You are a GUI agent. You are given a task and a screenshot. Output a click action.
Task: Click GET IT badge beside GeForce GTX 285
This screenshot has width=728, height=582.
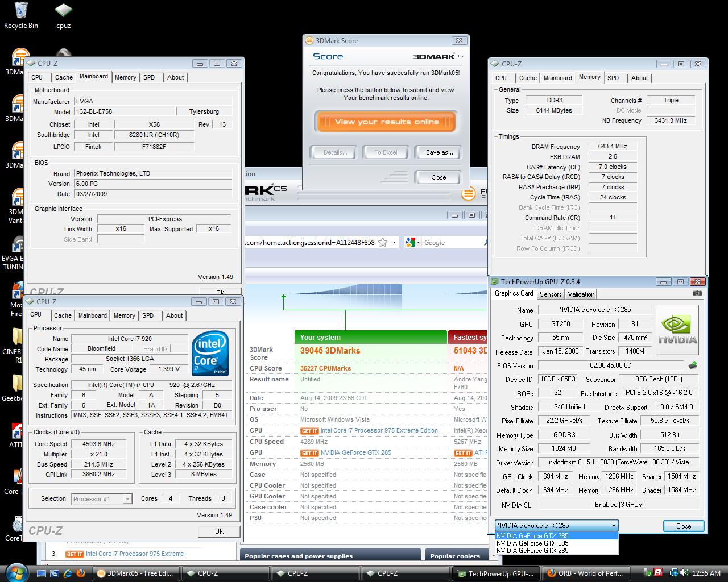[309, 453]
